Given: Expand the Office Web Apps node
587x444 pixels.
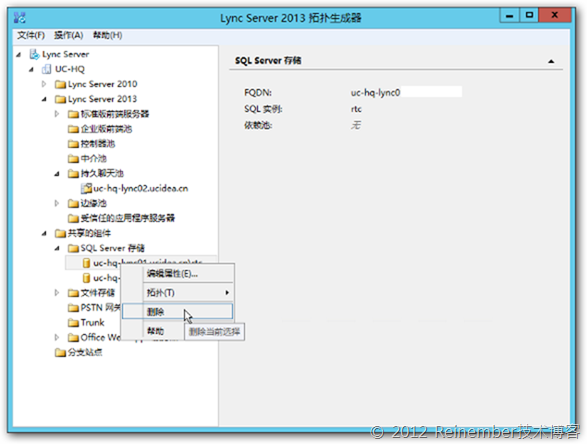Looking at the screenshot, I should click(x=57, y=337).
